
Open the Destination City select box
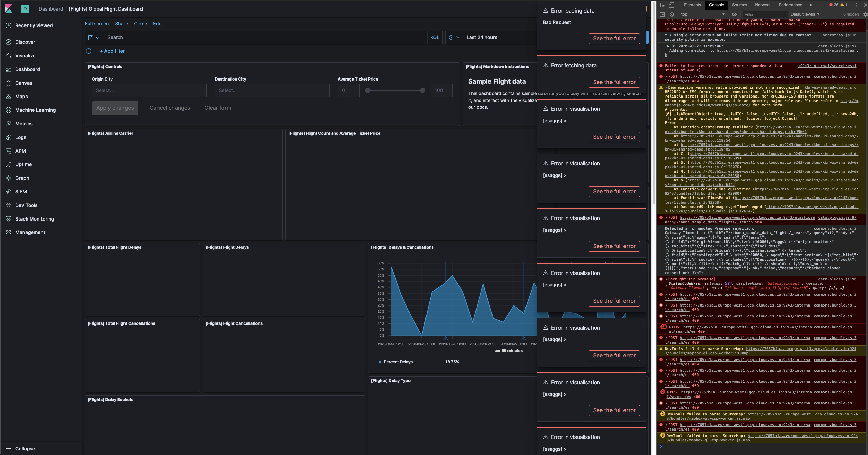272,90
